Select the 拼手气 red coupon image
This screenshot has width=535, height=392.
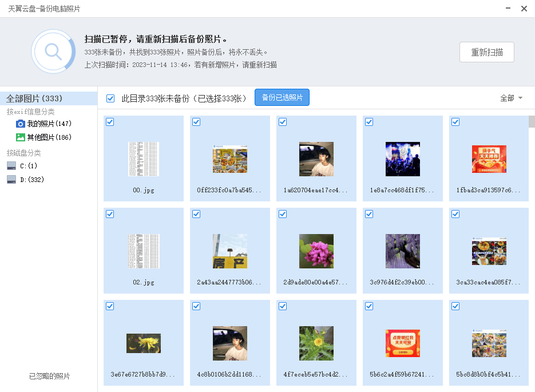tap(489, 159)
